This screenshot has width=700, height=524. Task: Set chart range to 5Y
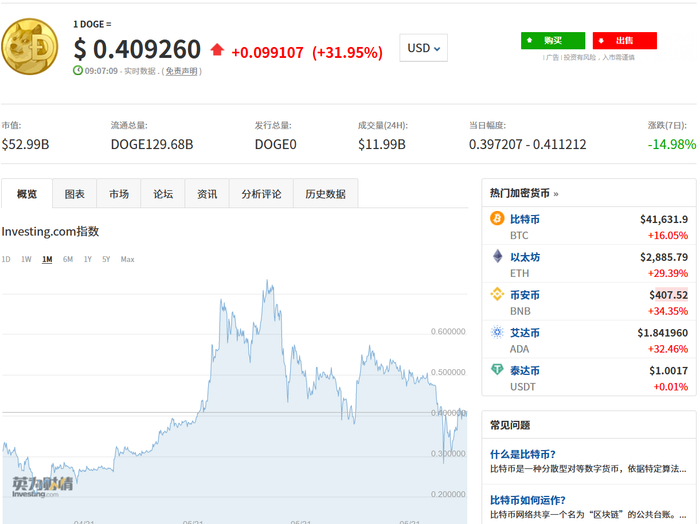tap(106, 259)
